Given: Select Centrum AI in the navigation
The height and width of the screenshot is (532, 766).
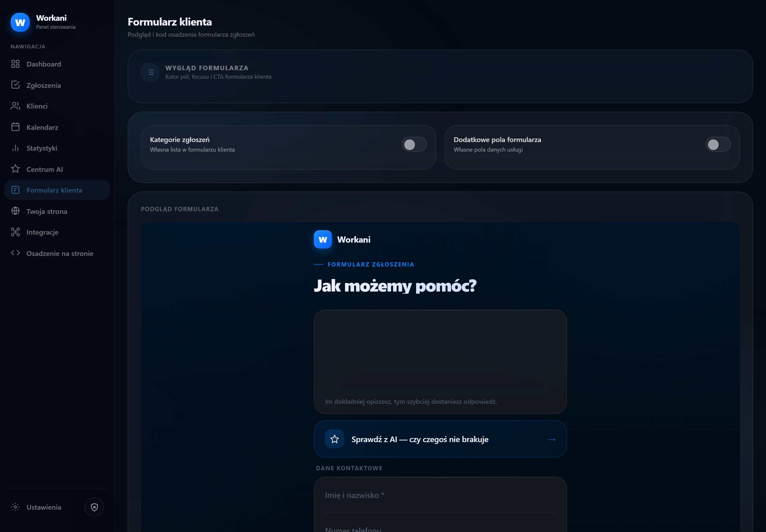Looking at the screenshot, I should (x=57, y=169).
